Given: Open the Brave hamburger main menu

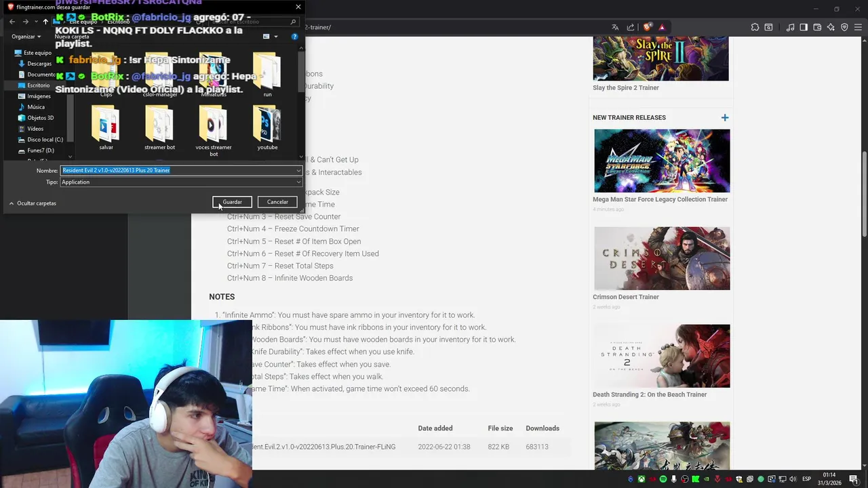Looking at the screenshot, I should pos(858,27).
